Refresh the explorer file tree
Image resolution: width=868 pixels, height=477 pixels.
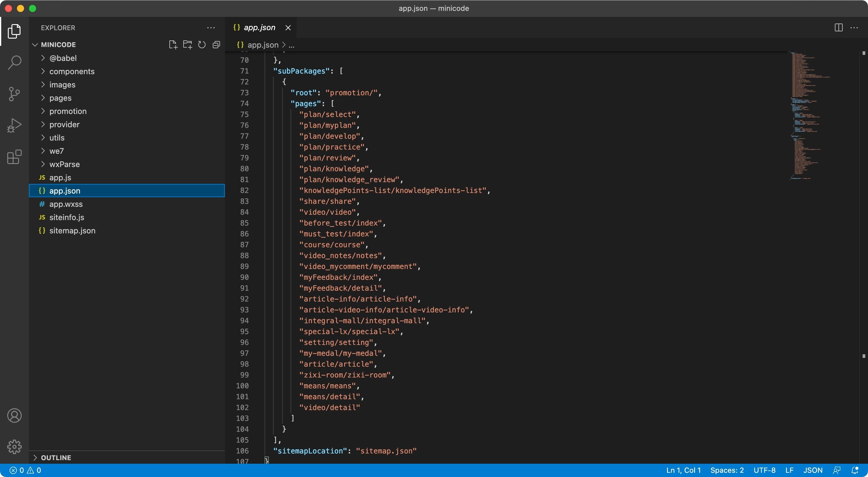click(202, 45)
